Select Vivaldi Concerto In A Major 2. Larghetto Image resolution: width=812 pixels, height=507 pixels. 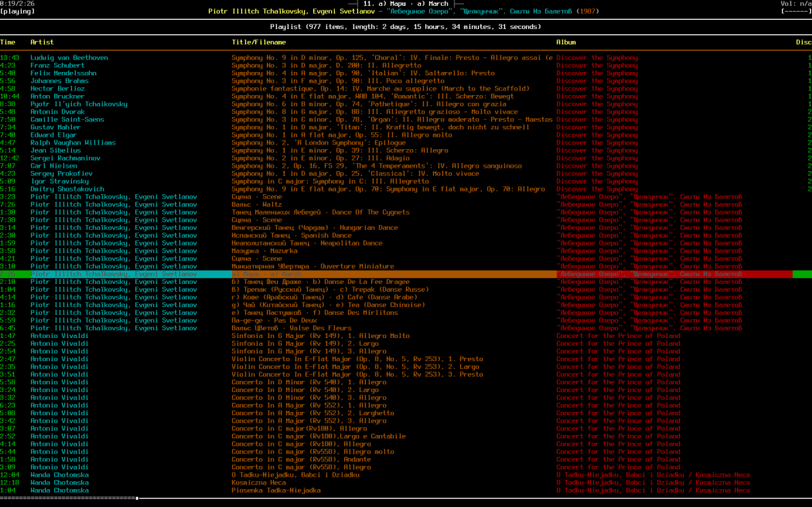(406, 413)
